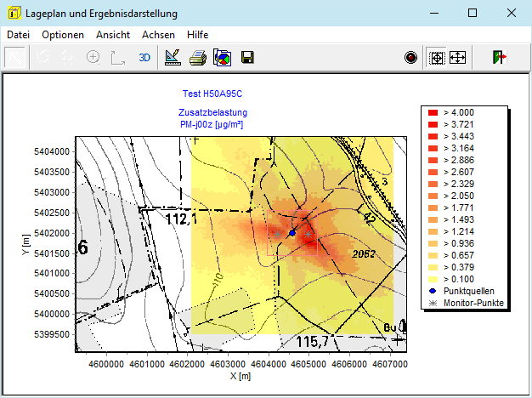Open the Datei menu
The image size is (532, 398).
19,35
